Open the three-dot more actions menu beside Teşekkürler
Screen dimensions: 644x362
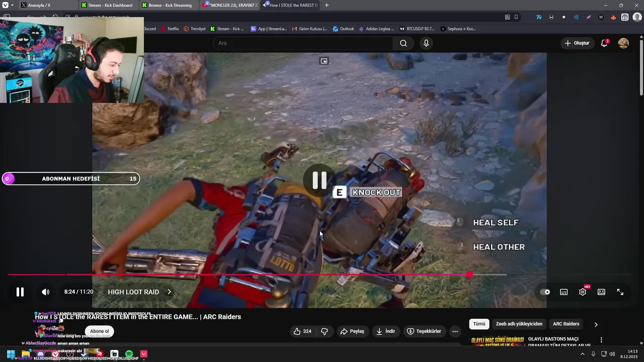click(455, 331)
